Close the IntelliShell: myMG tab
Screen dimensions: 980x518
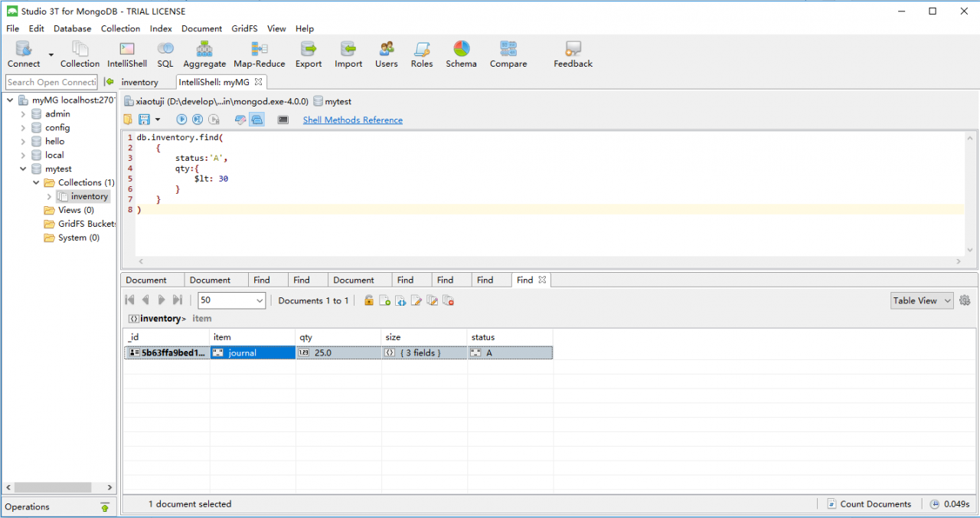(x=259, y=81)
